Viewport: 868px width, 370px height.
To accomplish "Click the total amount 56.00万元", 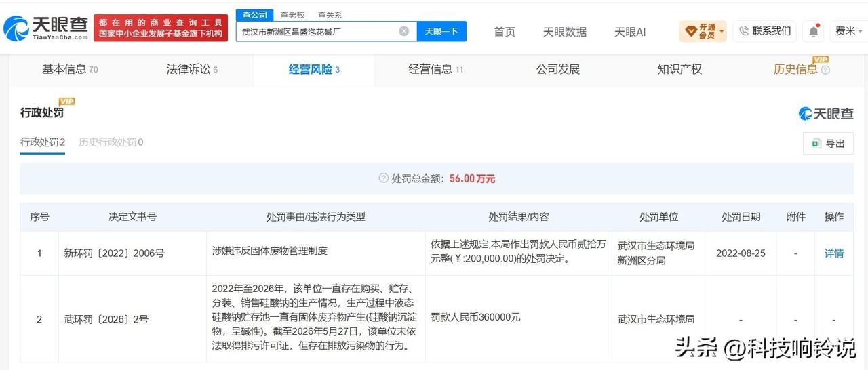I will 472,178.
